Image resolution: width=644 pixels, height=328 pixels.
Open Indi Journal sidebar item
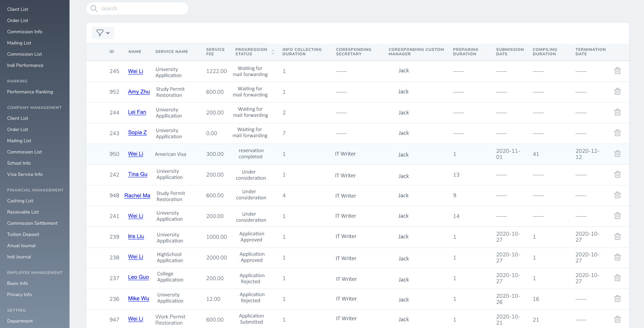[x=19, y=257]
